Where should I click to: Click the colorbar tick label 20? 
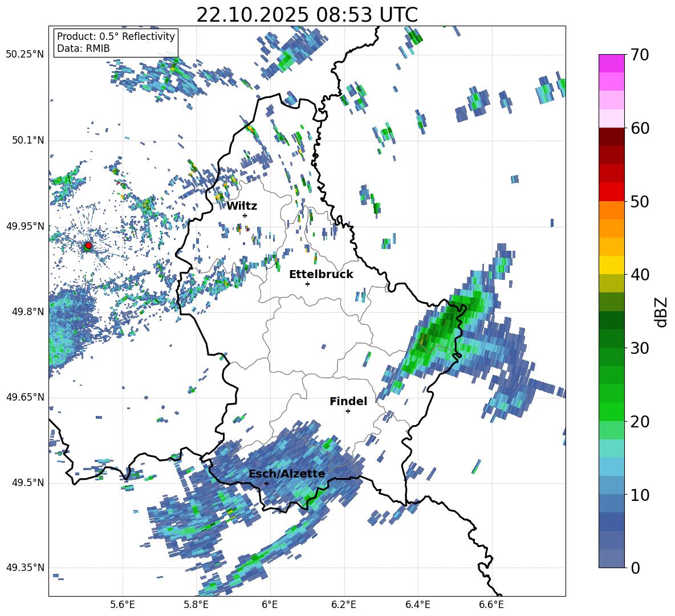[x=640, y=422]
